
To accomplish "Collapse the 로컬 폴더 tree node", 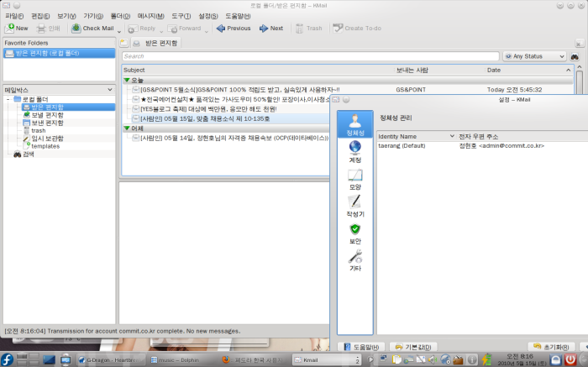I will [8, 99].
